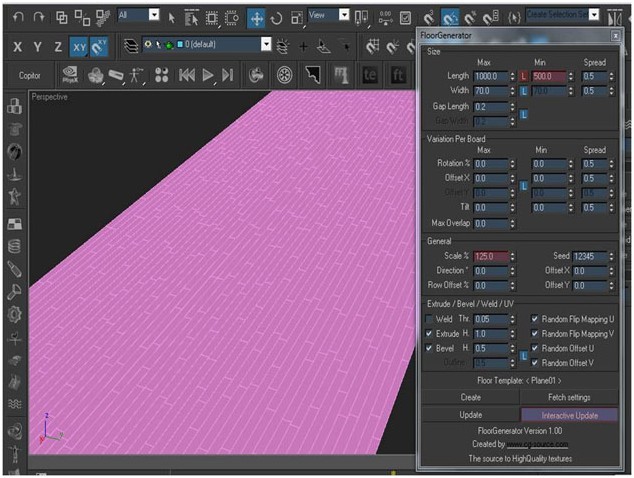
Task: Click the Seed 12345 field
Action: 590,256
